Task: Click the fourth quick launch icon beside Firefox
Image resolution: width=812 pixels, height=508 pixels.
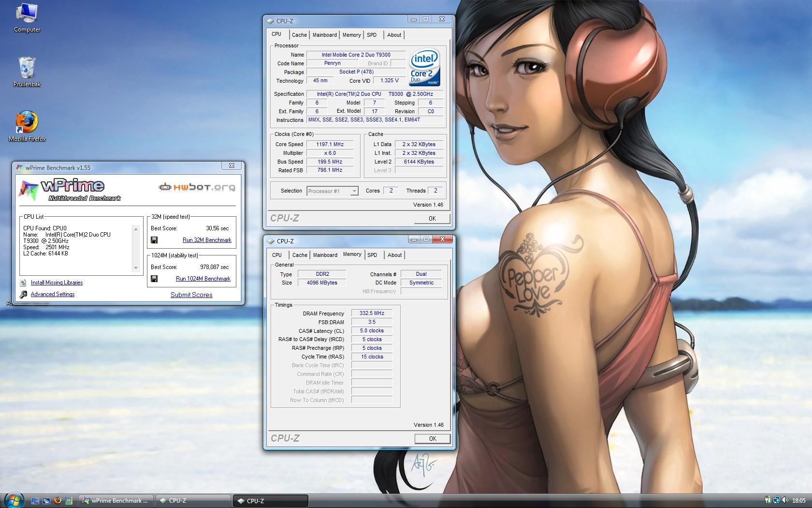Action: click(69, 501)
